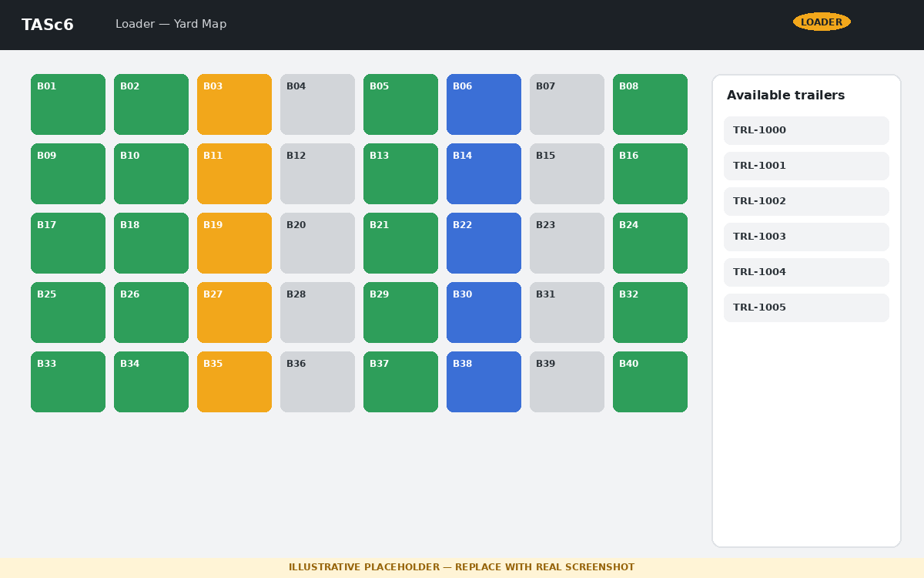Viewport: 924px width, 578px height.
Task: Select trailer TRL-1000 from the list
Action: pos(806,131)
